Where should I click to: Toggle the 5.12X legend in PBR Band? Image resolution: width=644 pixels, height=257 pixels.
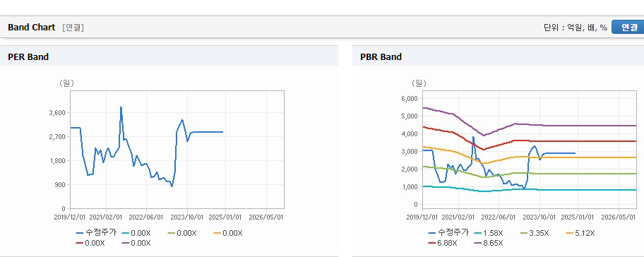tap(580, 233)
